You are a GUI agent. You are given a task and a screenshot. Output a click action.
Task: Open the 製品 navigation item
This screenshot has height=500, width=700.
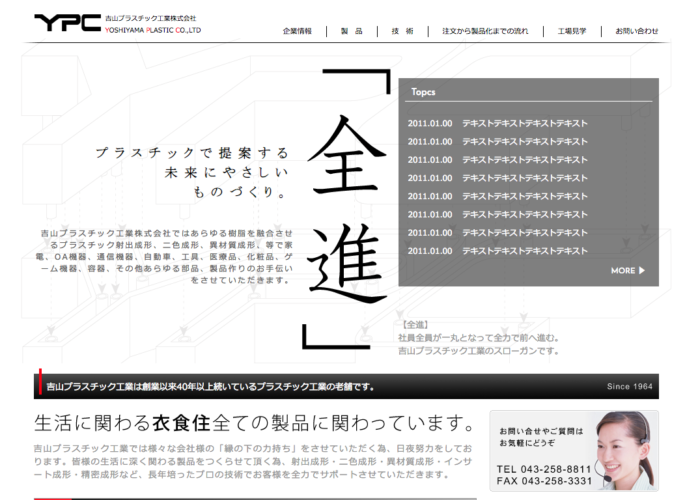coord(351,31)
